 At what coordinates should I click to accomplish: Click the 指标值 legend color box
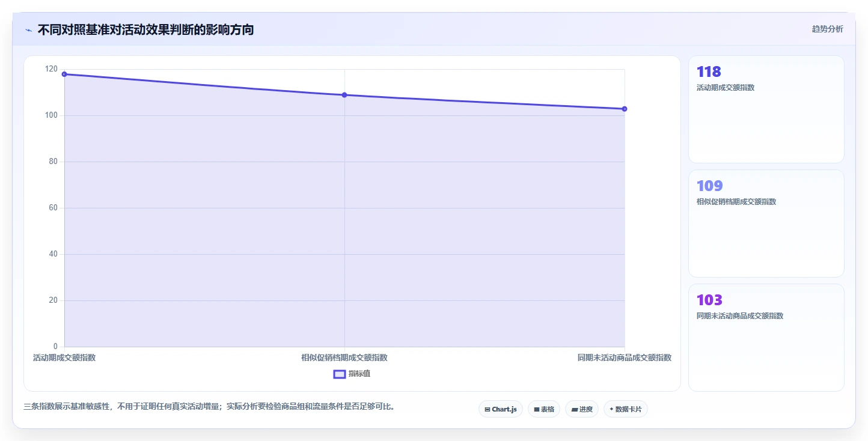340,374
